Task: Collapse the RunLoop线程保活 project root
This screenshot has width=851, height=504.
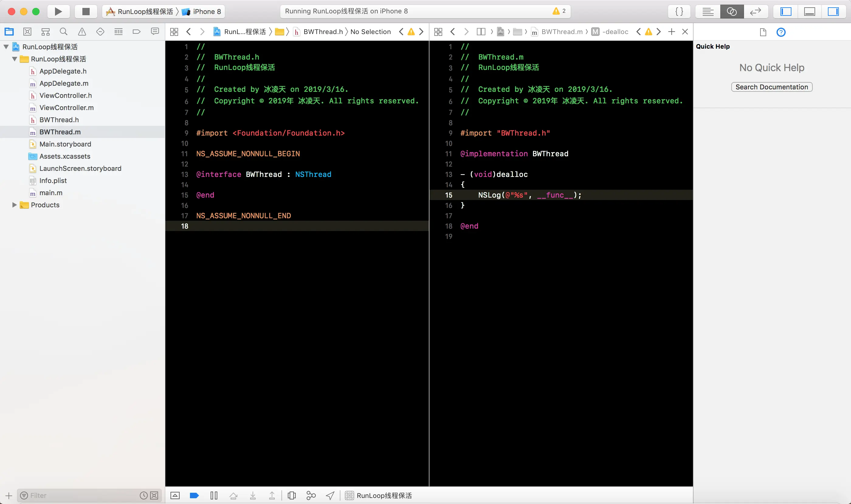Action: pos(6,47)
